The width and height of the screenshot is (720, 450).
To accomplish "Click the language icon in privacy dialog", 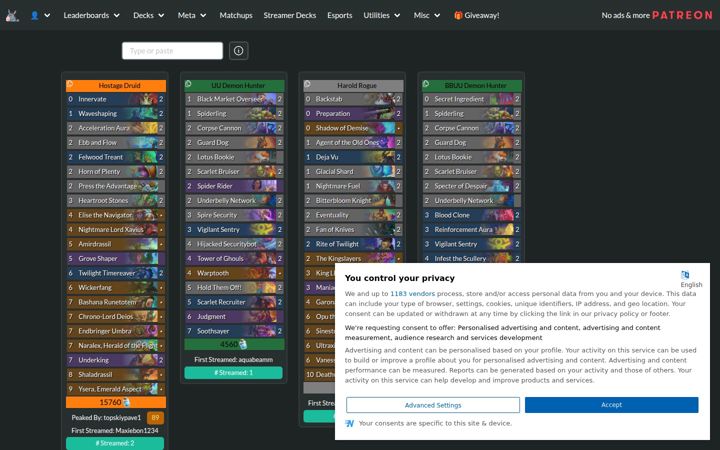I will coord(685,275).
